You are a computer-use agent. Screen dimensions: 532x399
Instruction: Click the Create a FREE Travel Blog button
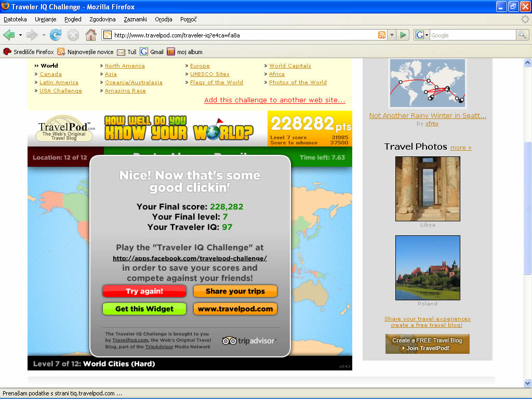tap(428, 344)
